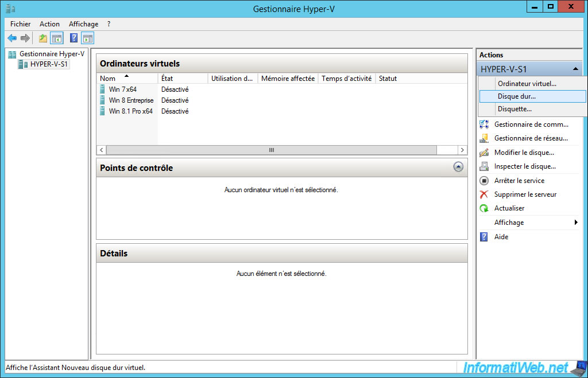Viewport: 588px width, 378px height.
Task: Click Désactivé state of Win 8 Entreprise
Action: [175, 100]
